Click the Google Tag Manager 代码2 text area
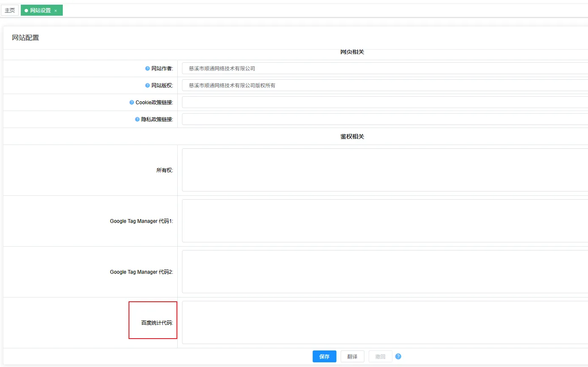The image size is (588, 367). click(x=384, y=272)
